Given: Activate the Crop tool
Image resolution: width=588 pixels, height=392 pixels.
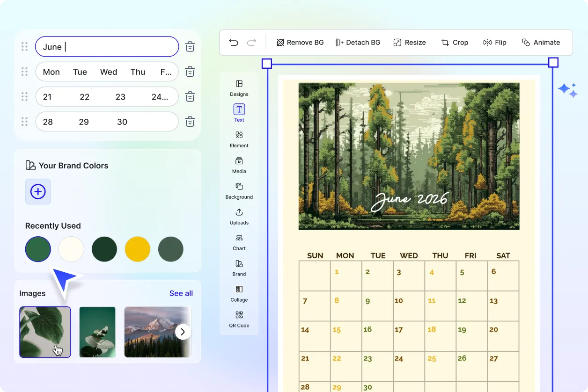Looking at the screenshot, I should click(455, 43).
